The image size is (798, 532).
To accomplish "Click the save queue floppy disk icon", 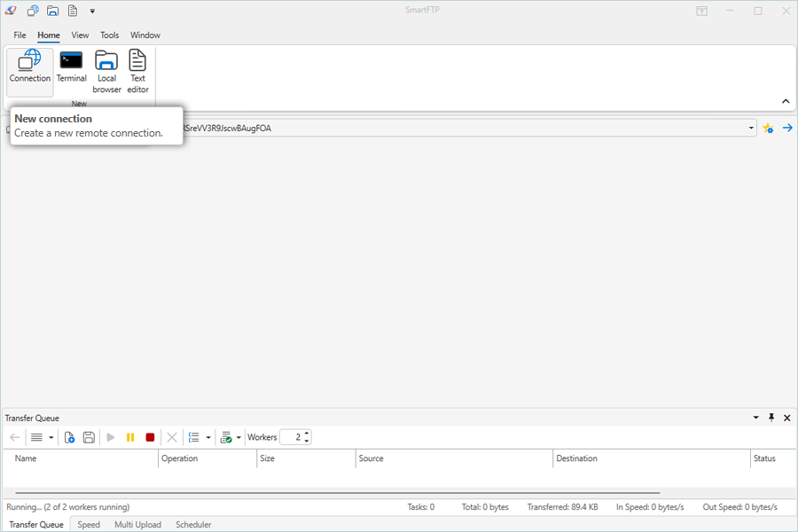I will tap(89, 437).
